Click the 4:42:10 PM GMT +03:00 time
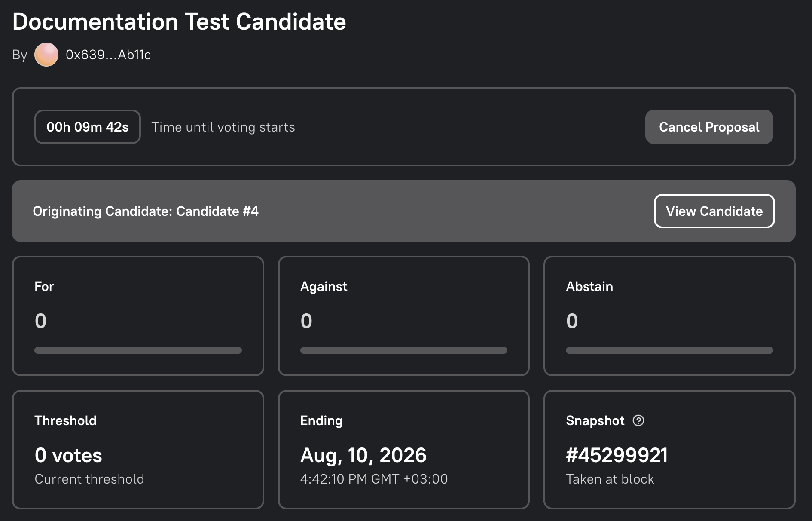 click(374, 479)
